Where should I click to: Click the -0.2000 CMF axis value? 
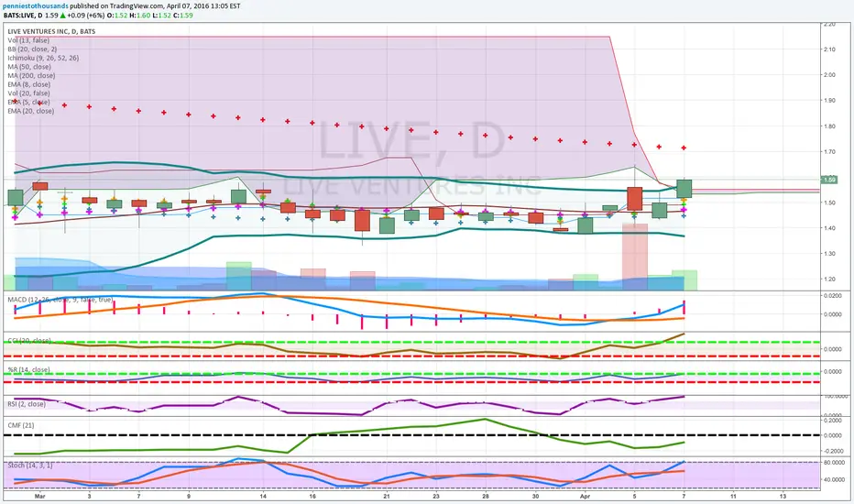click(832, 451)
